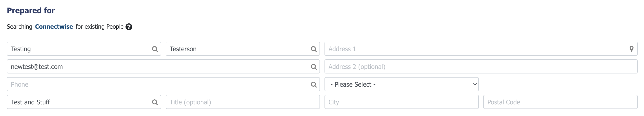Click search icon in Testerson last name field
Screen dimensions: 644x116
pos(314,49)
